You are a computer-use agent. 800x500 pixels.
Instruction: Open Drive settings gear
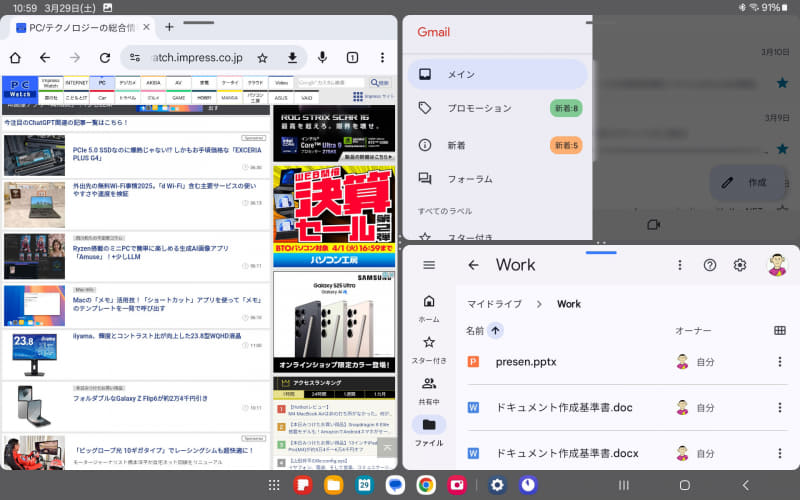(x=740, y=265)
